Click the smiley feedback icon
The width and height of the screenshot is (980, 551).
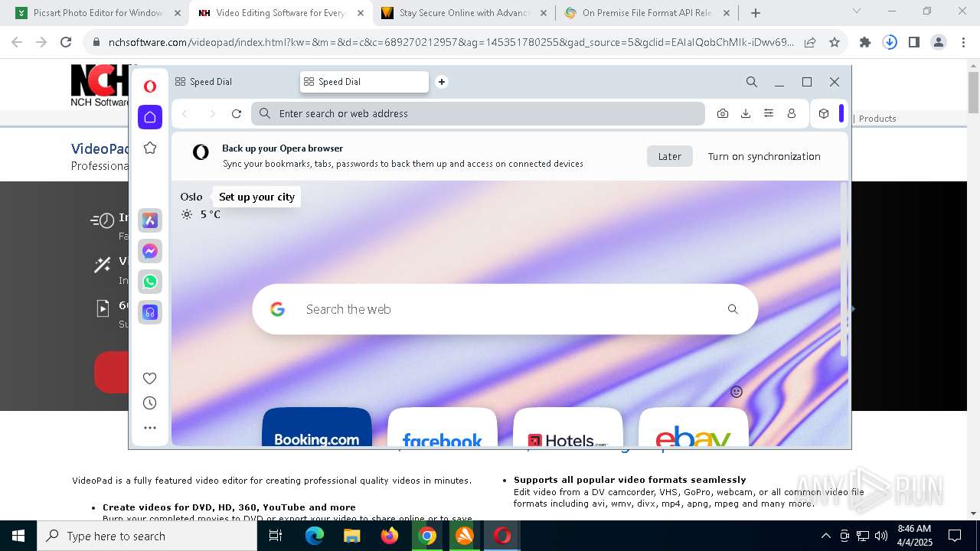737,392
